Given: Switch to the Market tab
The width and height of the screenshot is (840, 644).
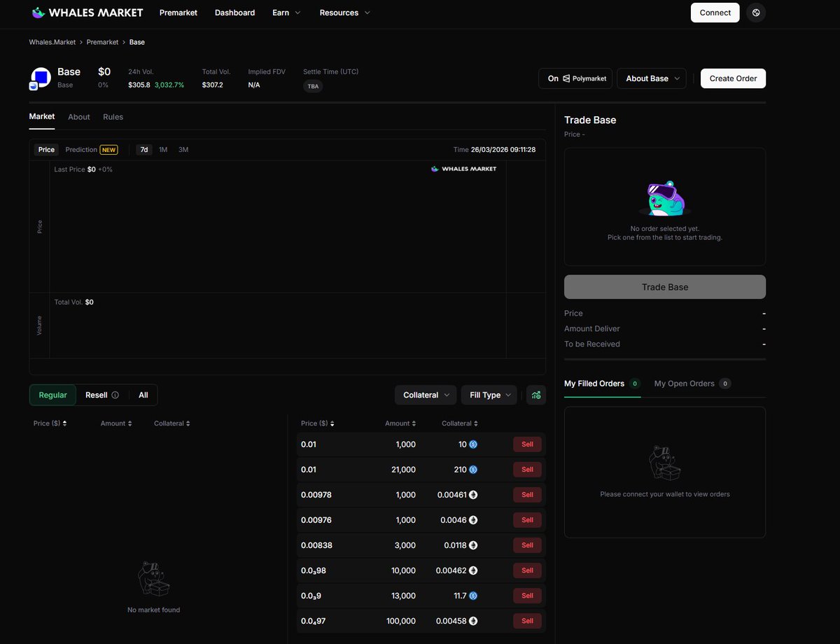Looking at the screenshot, I should click(42, 117).
